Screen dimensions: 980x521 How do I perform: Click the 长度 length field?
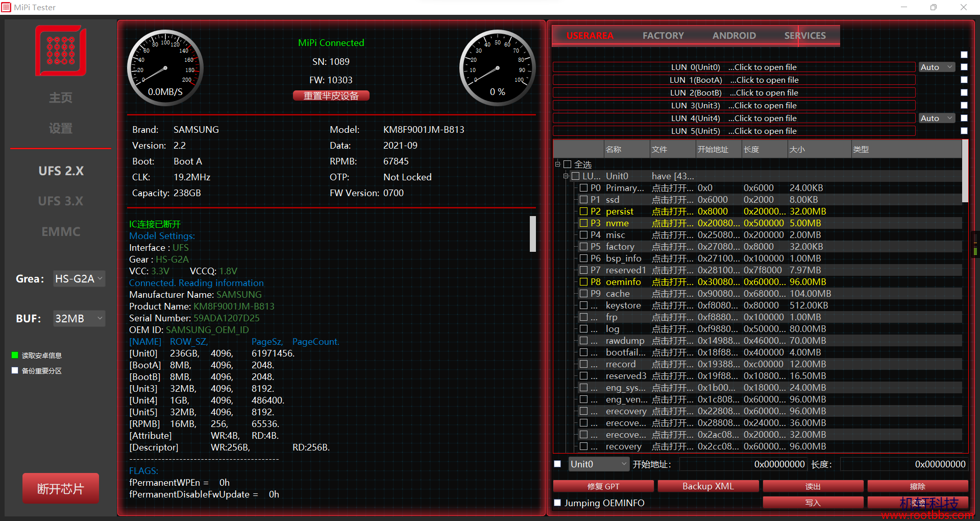pyautogui.click(x=903, y=464)
